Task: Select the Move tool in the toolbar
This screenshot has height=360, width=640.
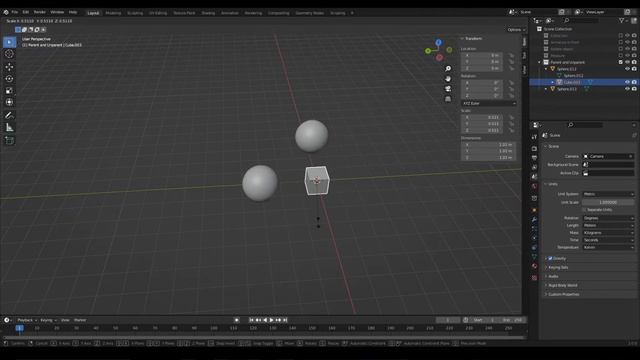Action: (9, 67)
